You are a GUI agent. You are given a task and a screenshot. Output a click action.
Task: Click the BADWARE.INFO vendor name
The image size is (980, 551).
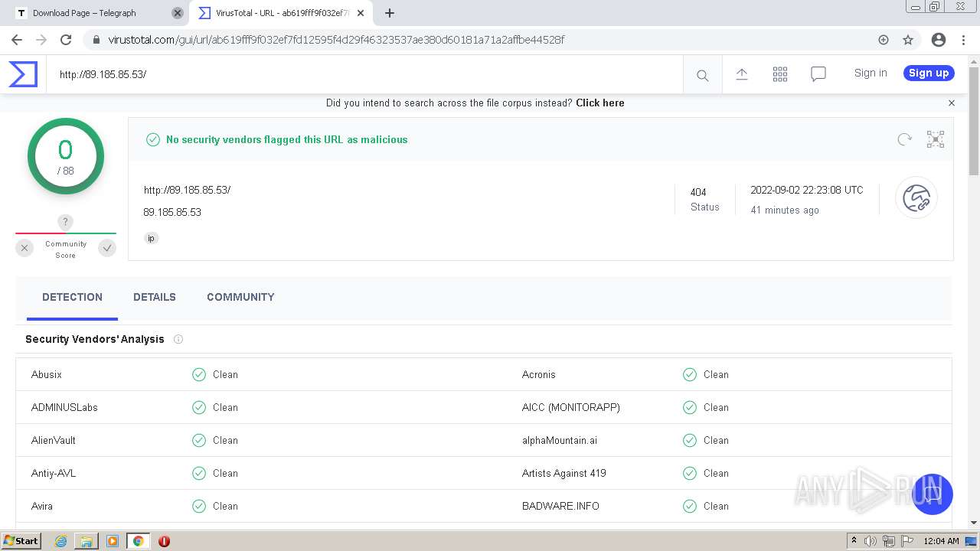[560, 506]
